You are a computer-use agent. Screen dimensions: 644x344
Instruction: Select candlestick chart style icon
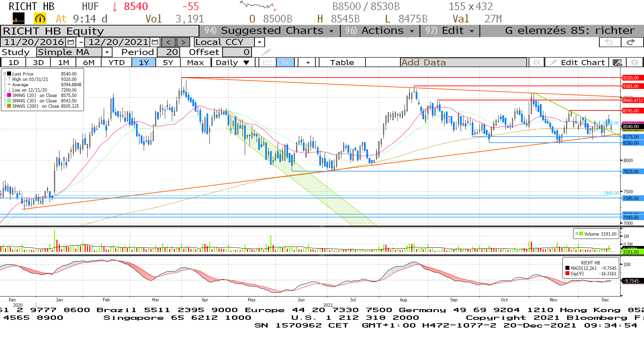point(285,62)
